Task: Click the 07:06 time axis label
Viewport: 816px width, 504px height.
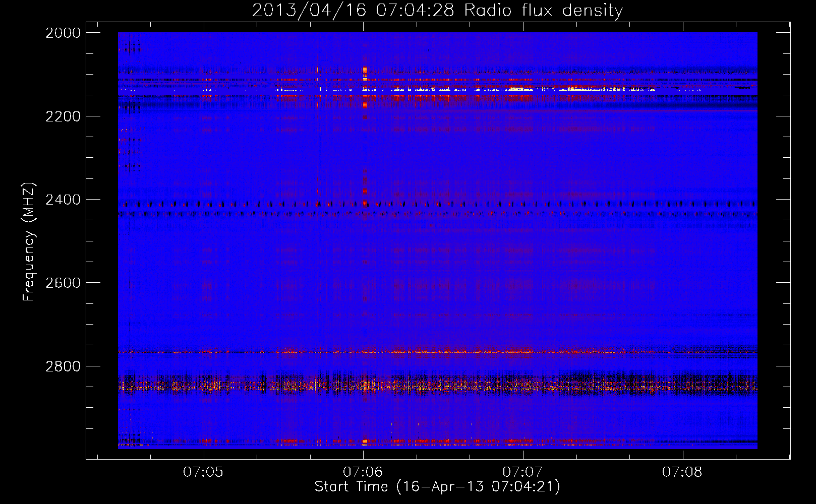Action: point(363,472)
